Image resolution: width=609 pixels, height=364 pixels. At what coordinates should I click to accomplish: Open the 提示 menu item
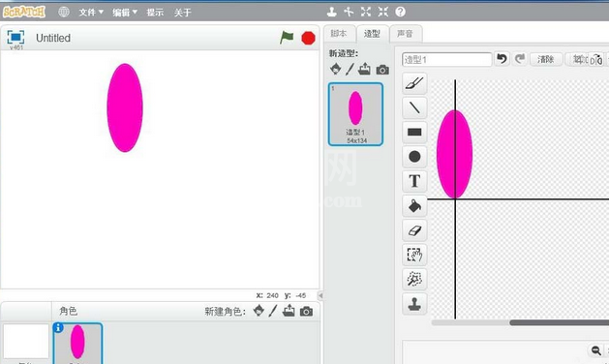coord(155,13)
